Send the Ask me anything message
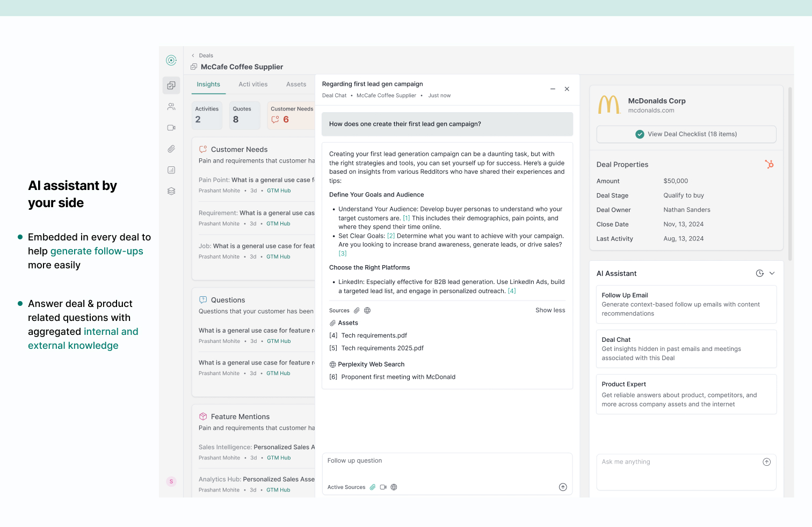Image resolution: width=812 pixels, height=527 pixels. coord(766,462)
